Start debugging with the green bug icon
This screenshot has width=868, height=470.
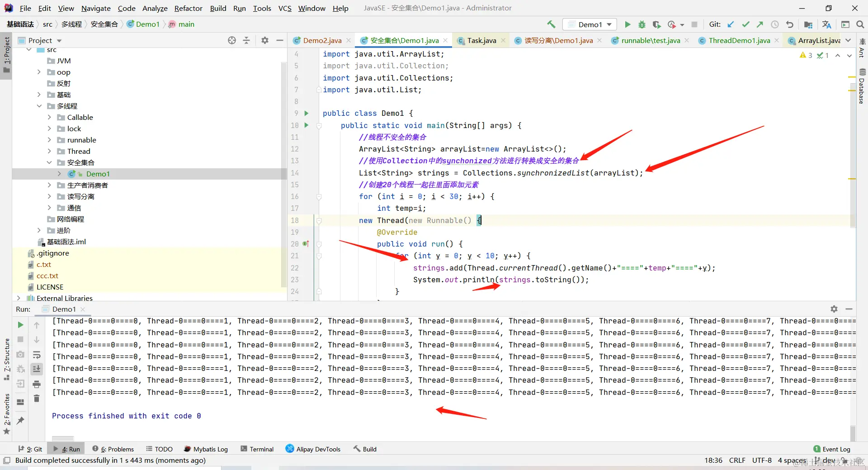click(642, 24)
